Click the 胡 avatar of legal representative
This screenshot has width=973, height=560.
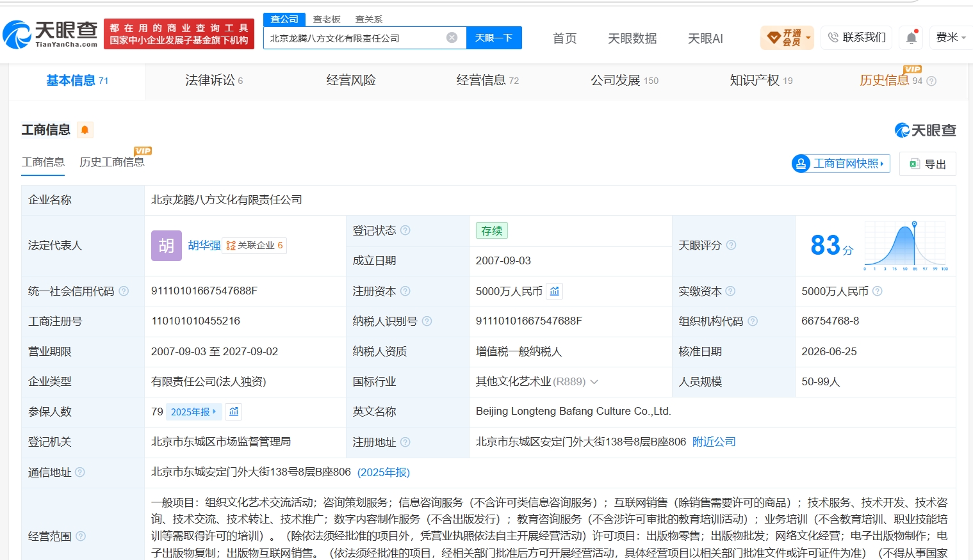coord(167,246)
